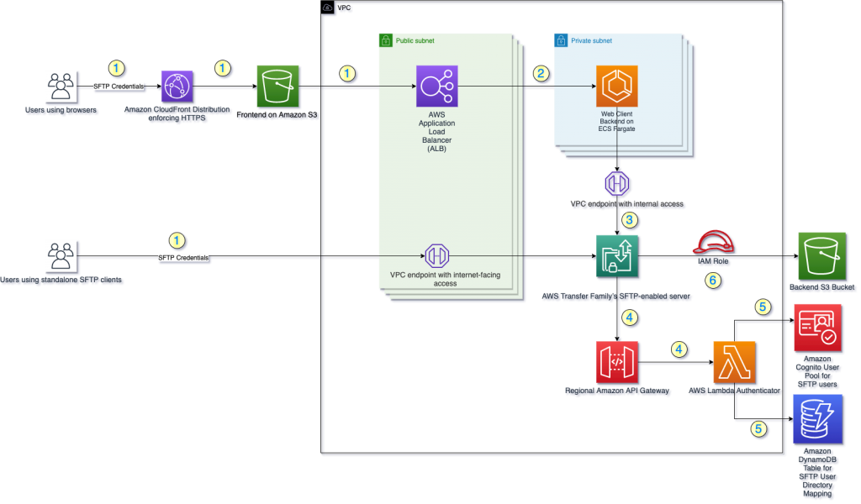Click the upper SFTP Credentials label

coord(118,85)
